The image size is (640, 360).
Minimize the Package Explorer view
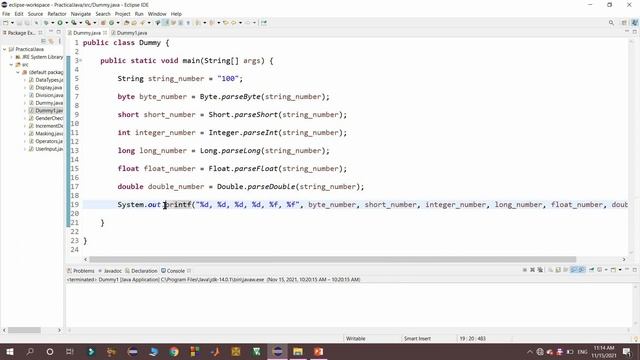coord(51,32)
